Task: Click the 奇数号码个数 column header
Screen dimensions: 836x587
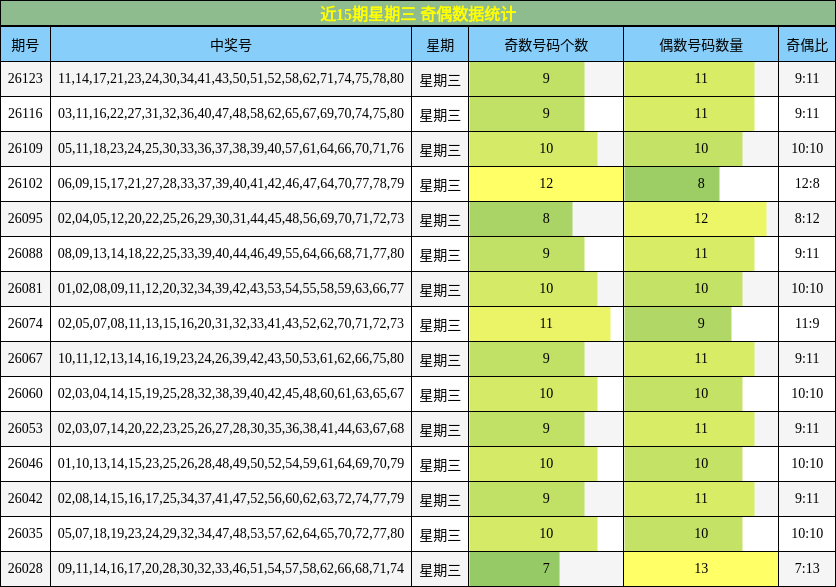Action: click(546, 45)
